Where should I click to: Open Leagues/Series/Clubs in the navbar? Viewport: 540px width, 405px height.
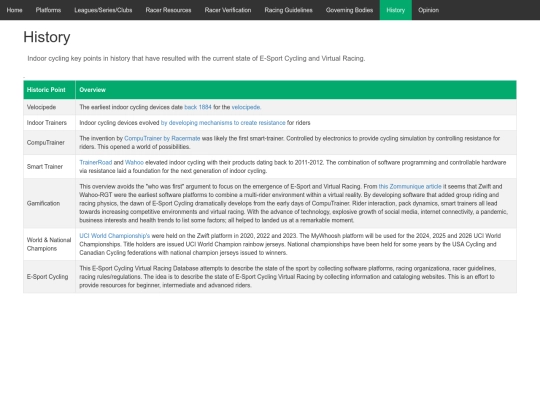(103, 10)
